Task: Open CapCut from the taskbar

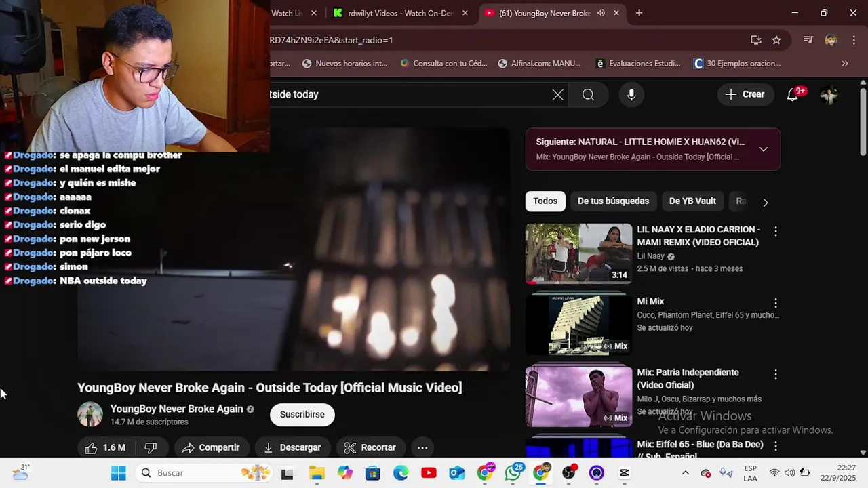Action: tap(625, 473)
